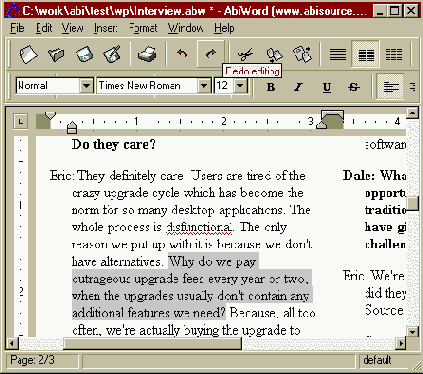This screenshot has height=374, width=423.
Task: Click the words 'crazy upgrade cycle'
Action: pos(127,193)
